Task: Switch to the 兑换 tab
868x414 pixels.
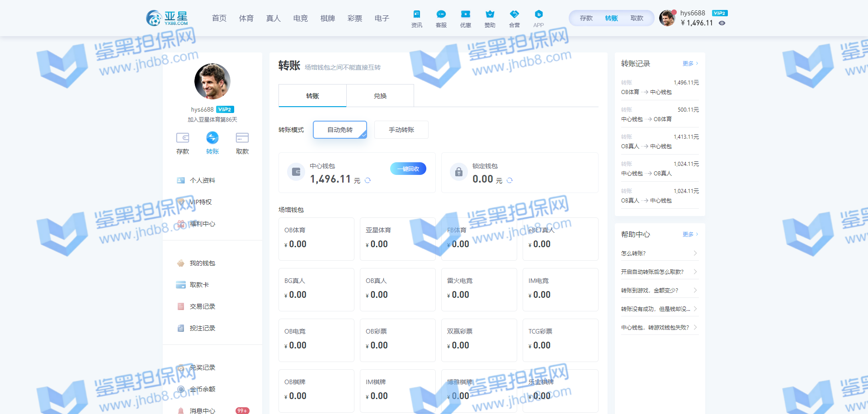Action: pyautogui.click(x=380, y=96)
